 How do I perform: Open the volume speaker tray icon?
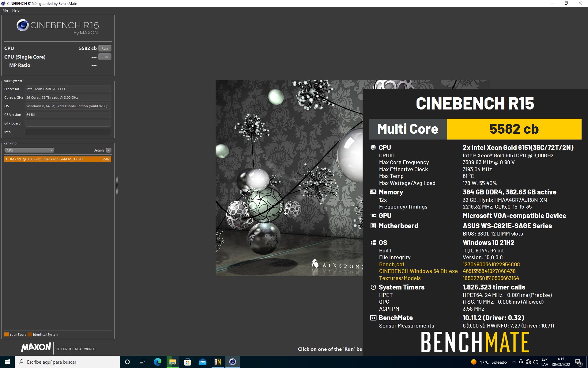pos(536,362)
